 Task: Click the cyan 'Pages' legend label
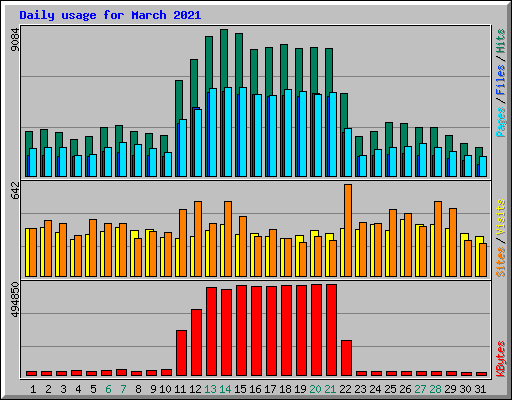500,122
